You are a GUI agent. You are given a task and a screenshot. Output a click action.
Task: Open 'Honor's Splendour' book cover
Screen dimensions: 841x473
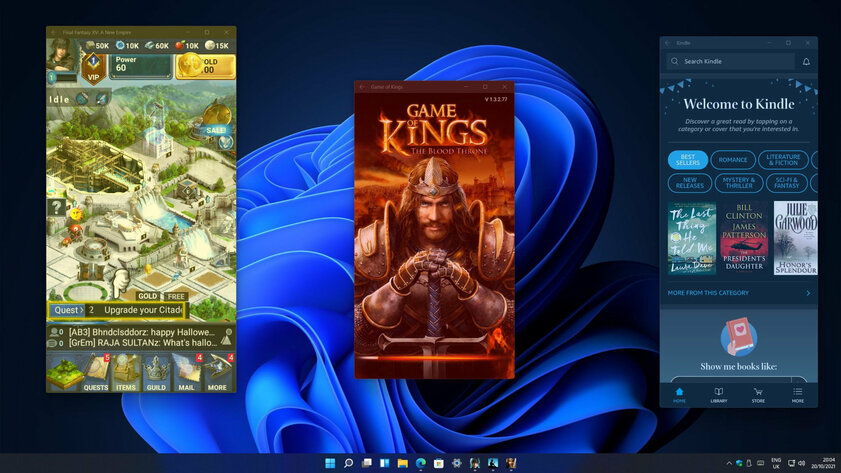coord(795,239)
